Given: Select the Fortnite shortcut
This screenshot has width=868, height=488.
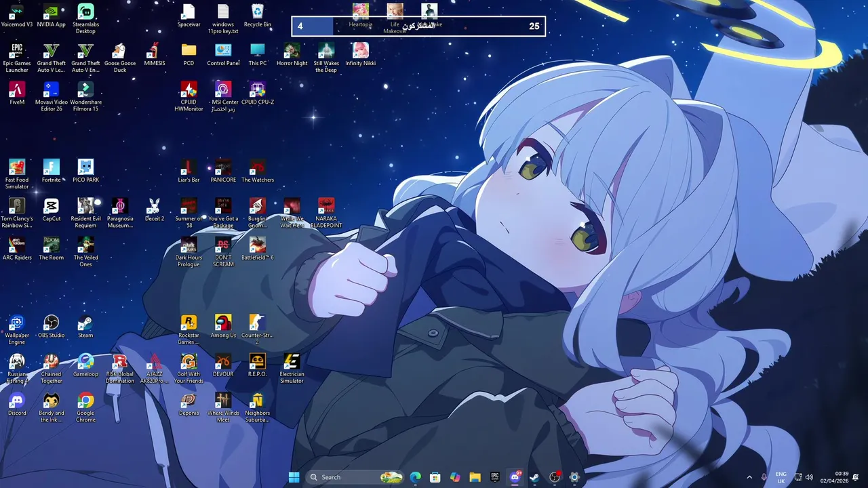Looking at the screenshot, I should (x=52, y=171).
